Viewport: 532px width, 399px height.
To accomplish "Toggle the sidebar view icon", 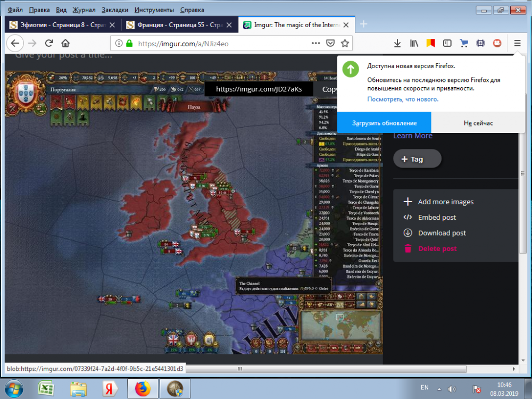I will coord(447,44).
